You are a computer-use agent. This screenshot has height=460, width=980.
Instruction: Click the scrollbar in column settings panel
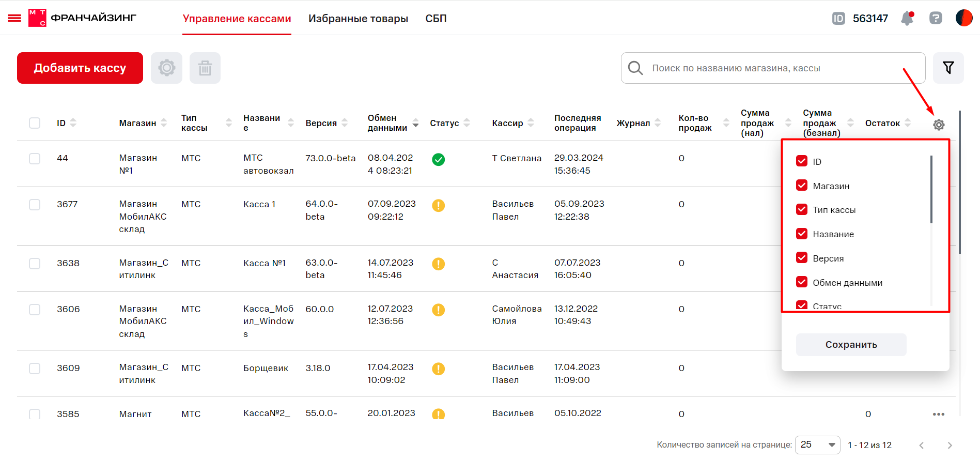pos(931,190)
